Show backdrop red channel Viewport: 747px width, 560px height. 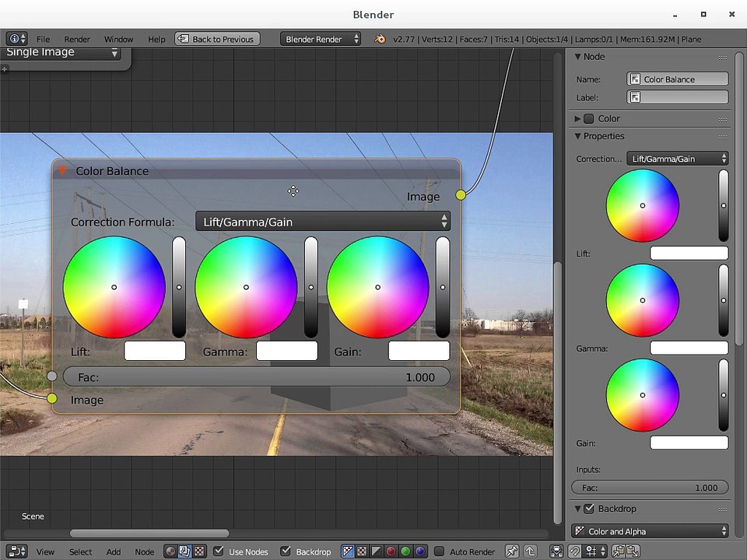coord(391,551)
